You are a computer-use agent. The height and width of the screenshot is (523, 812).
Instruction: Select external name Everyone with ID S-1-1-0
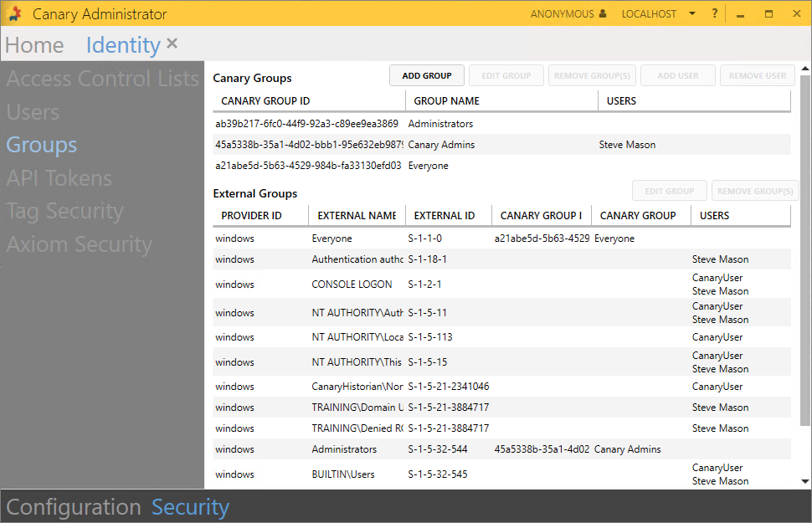tap(332, 238)
